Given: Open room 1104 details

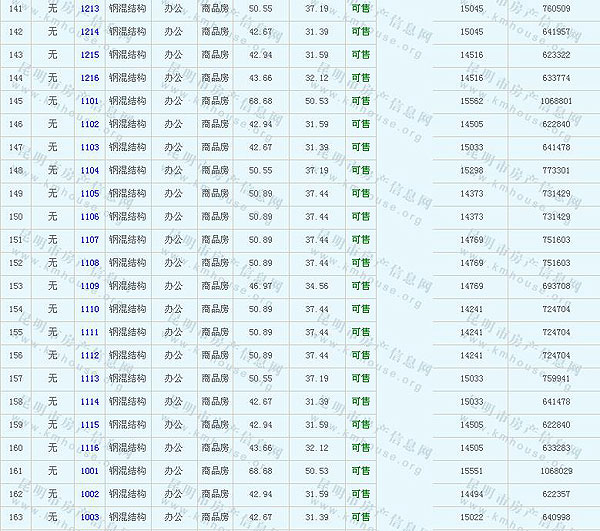Looking at the screenshot, I should (x=90, y=171).
